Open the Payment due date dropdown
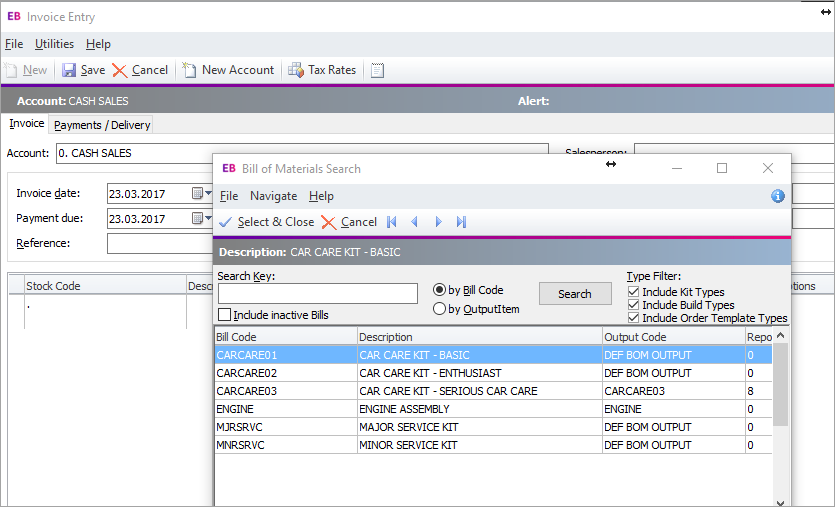Image resolution: width=835 pixels, height=507 pixels. point(200,218)
